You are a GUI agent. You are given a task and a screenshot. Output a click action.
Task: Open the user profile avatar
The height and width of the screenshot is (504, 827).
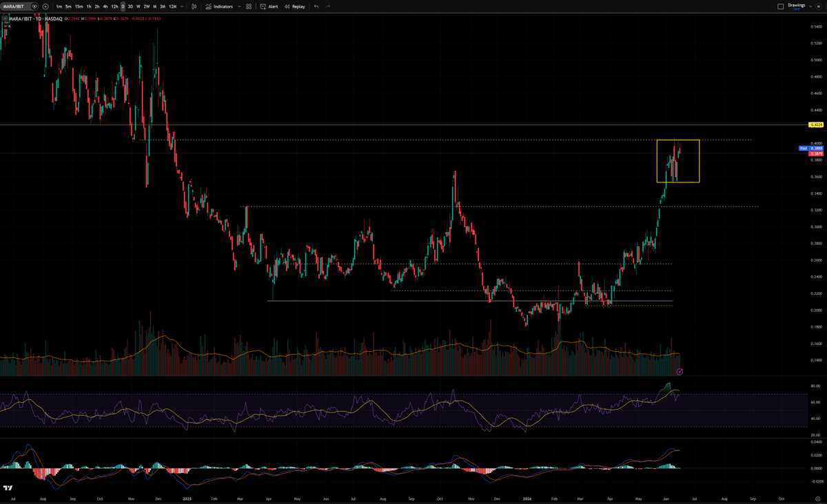click(x=819, y=6)
